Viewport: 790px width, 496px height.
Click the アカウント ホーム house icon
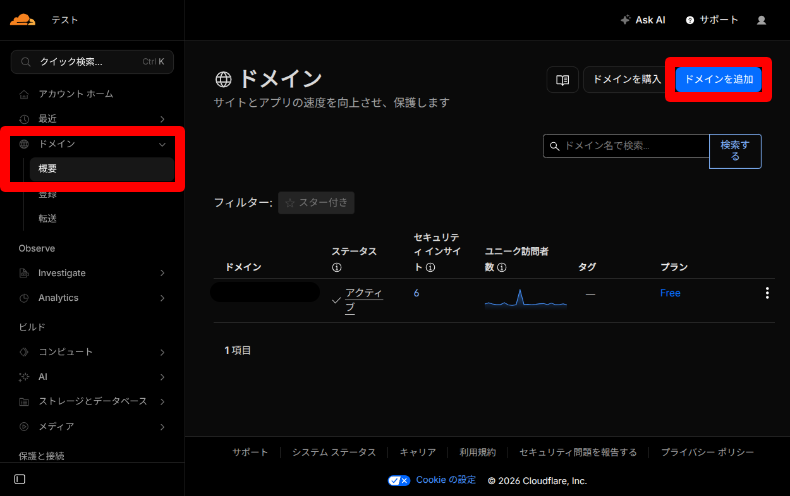click(24, 94)
